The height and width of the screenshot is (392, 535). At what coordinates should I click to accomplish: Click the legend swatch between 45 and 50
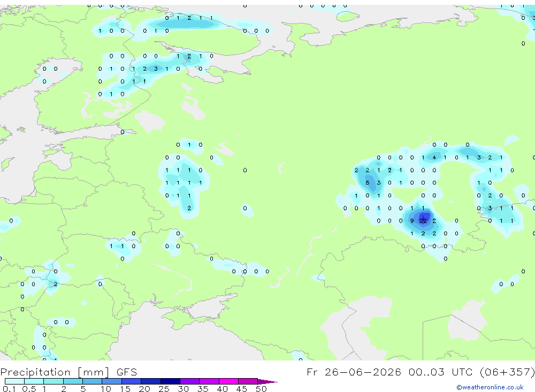(248, 381)
